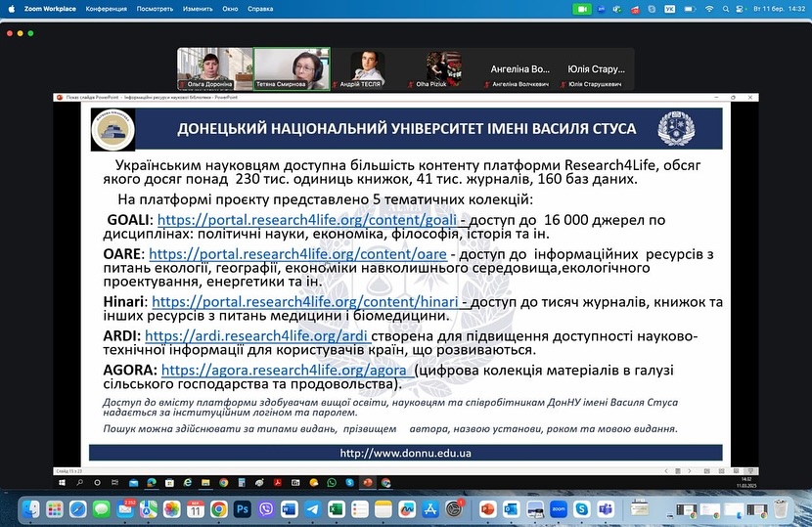Select Ольга Дороніна video thumbnail
This screenshot has height=527, width=812.
(215, 68)
